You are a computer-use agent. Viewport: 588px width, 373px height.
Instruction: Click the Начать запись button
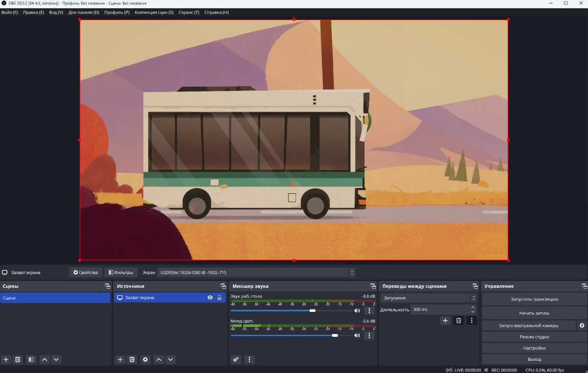534,313
